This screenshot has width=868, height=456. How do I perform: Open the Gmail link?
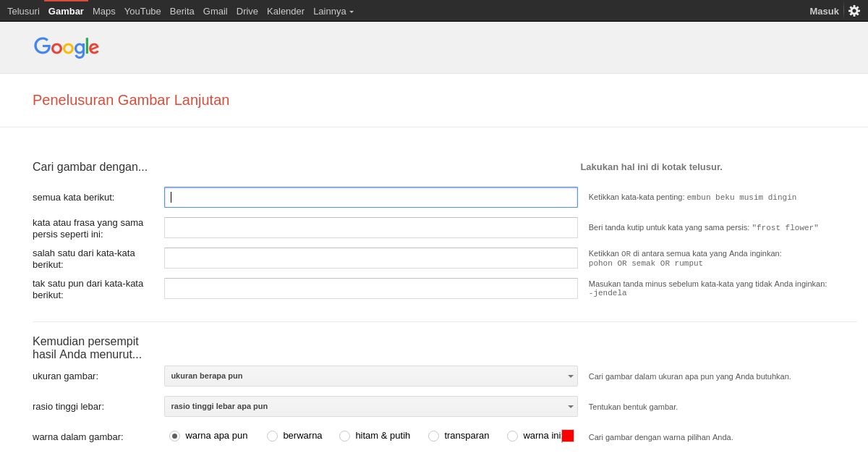tap(216, 11)
